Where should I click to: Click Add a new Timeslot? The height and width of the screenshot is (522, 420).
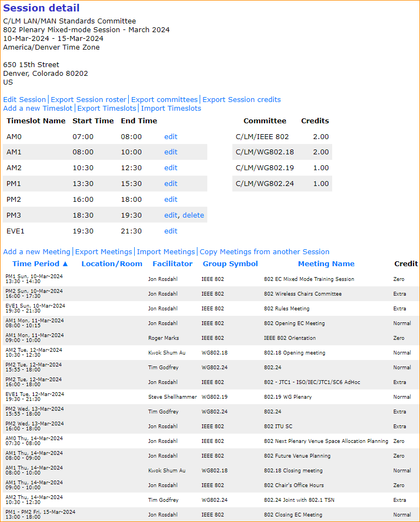coord(38,108)
